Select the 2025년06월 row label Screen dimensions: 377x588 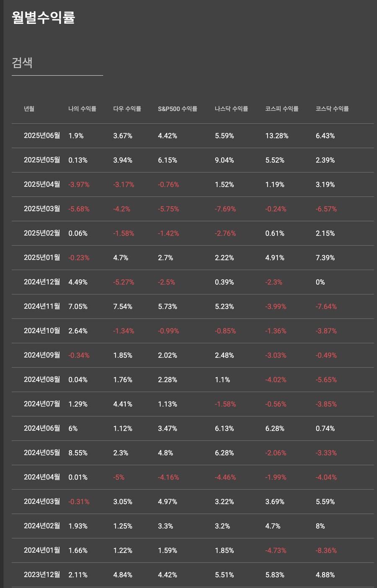pyautogui.click(x=42, y=136)
